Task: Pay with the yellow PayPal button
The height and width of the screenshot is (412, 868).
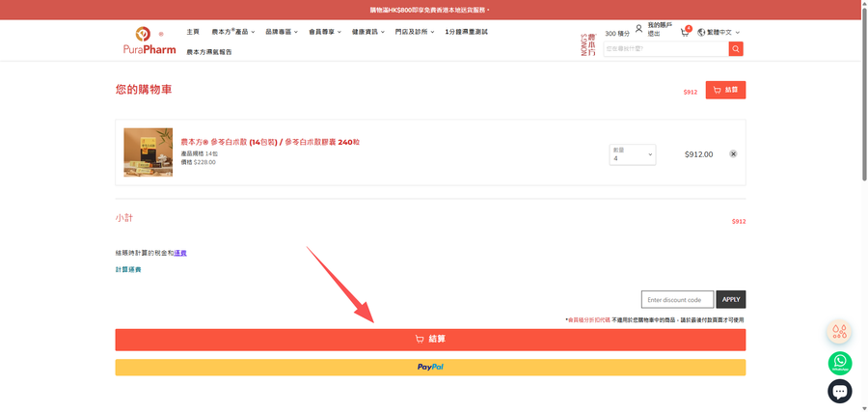Action: [x=430, y=368]
